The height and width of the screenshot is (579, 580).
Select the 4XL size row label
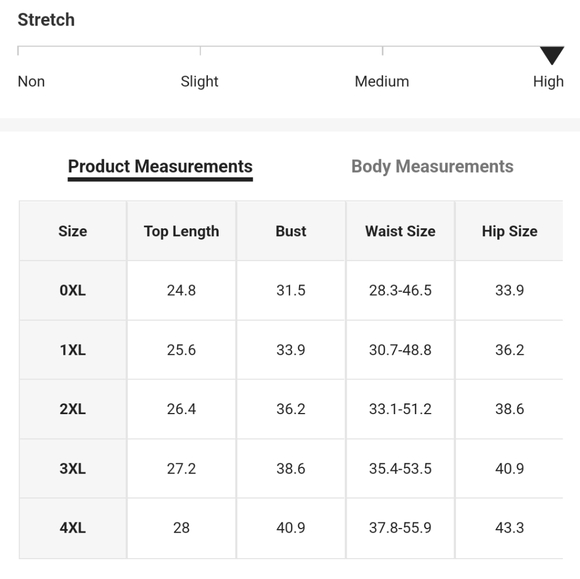[73, 528]
